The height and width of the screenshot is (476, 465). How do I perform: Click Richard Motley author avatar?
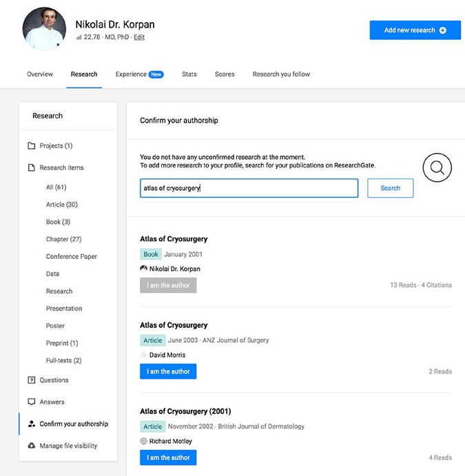(x=143, y=441)
